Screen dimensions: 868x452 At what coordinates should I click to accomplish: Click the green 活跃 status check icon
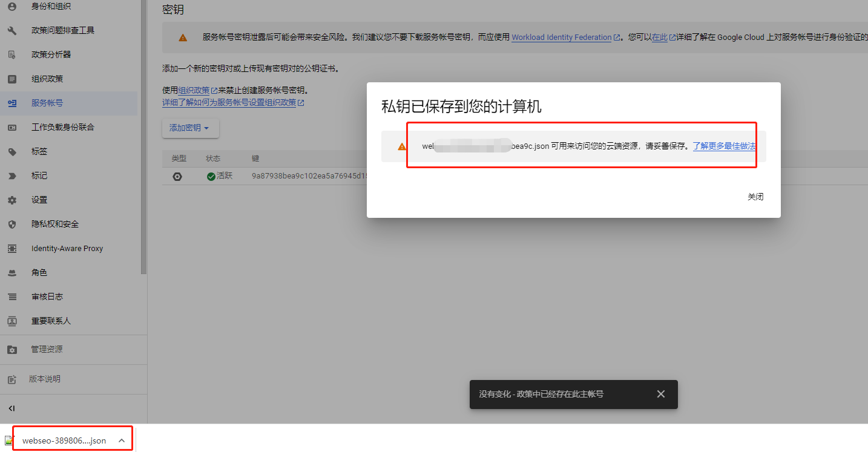211,177
